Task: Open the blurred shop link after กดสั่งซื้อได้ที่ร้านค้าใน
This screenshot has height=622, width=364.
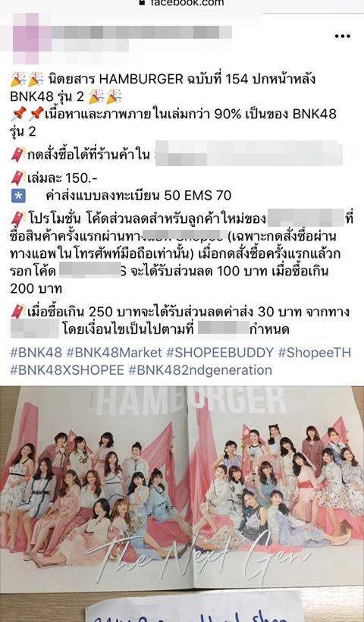Action: point(248,154)
